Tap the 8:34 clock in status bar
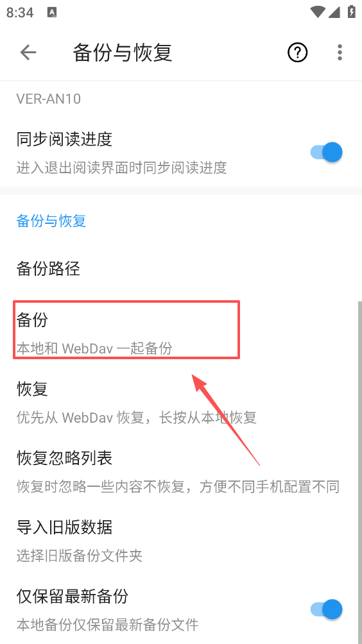This screenshot has height=644, width=362. tap(20, 12)
